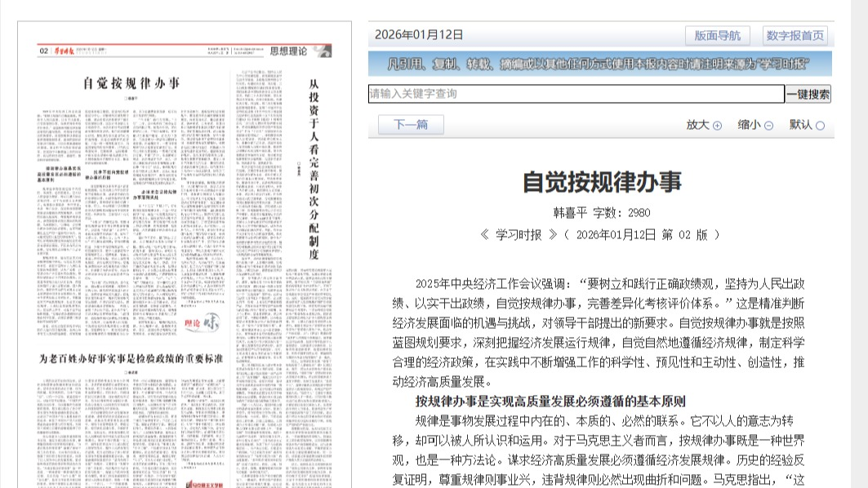Screen dimensions: 868x488
Task: Click the 学习时报 masthead logo on page image
Action: pyautogui.click(x=64, y=51)
